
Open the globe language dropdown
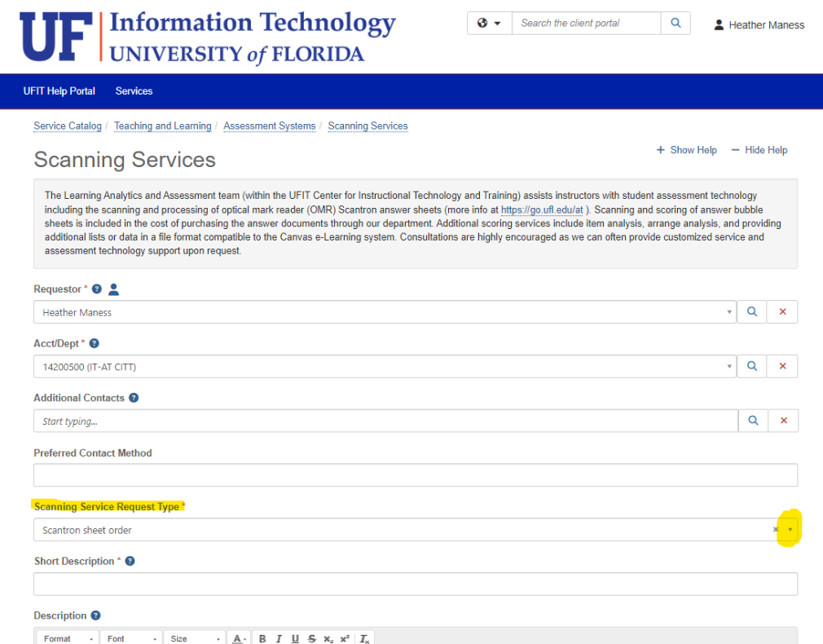tap(489, 23)
